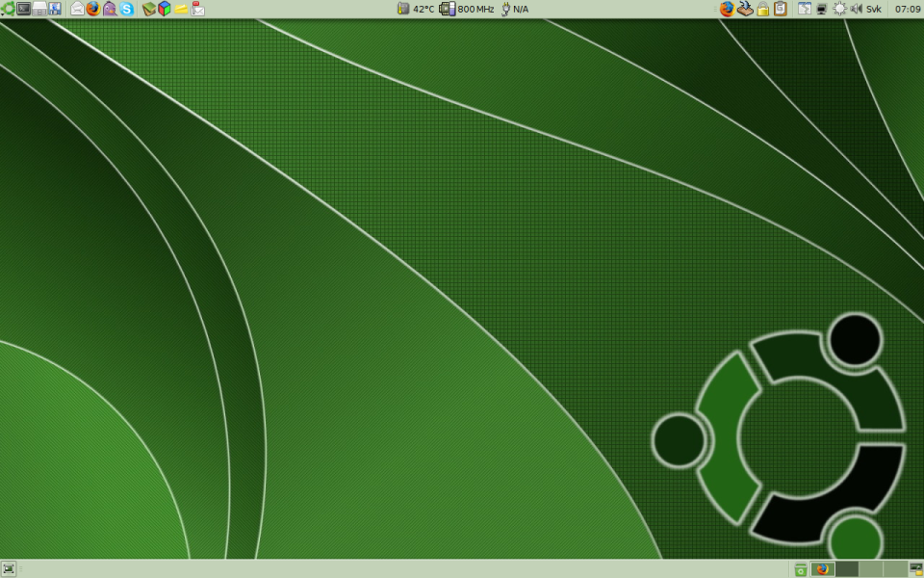Switch to the third workspace

click(x=870, y=568)
